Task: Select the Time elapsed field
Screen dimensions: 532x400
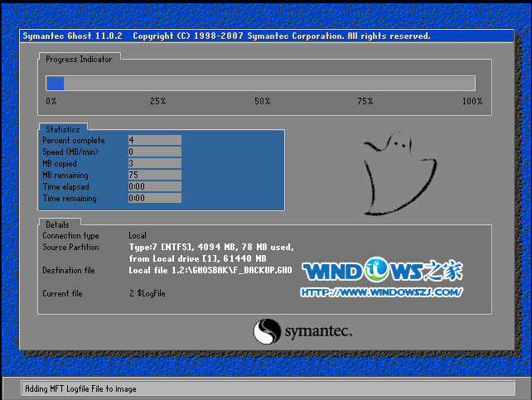Action: point(154,187)
